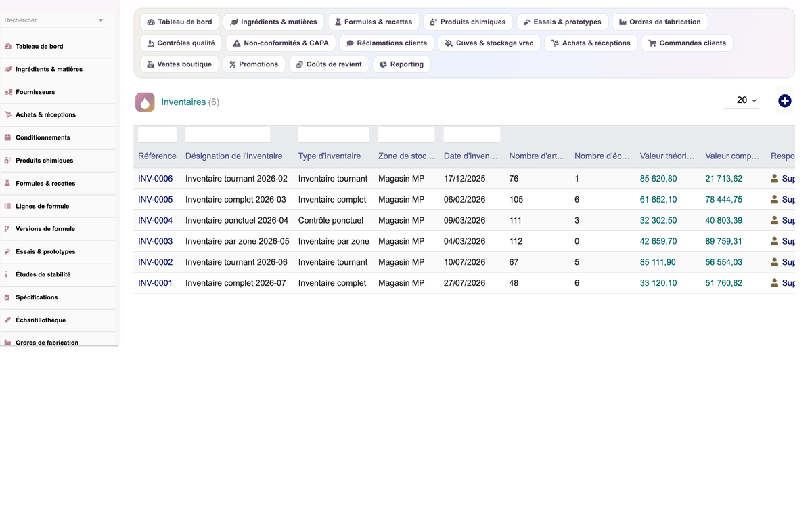Click the Achats & réceptions sidebar cart icon
This screenshot has width=812, height=508.
point(8,114)
